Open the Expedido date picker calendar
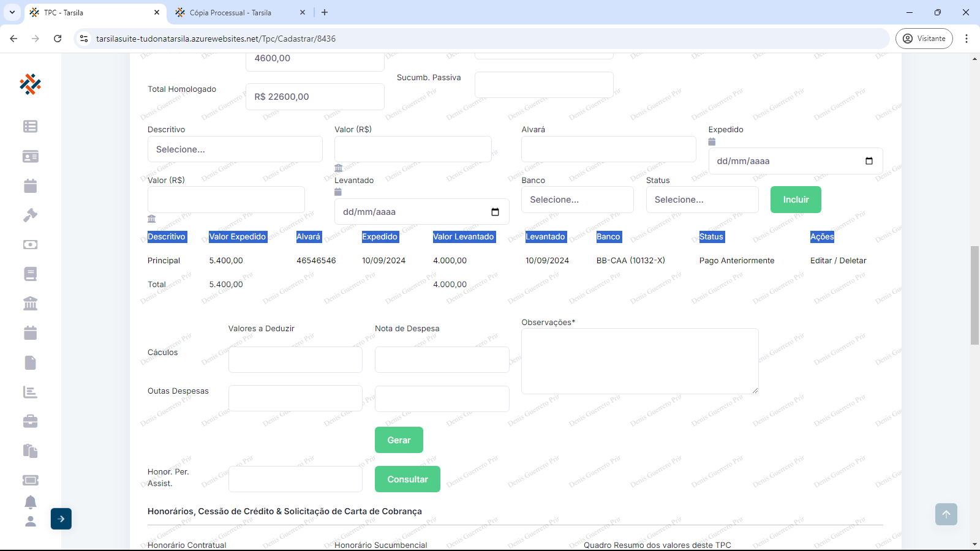The image size is (980, 551). 869,161
